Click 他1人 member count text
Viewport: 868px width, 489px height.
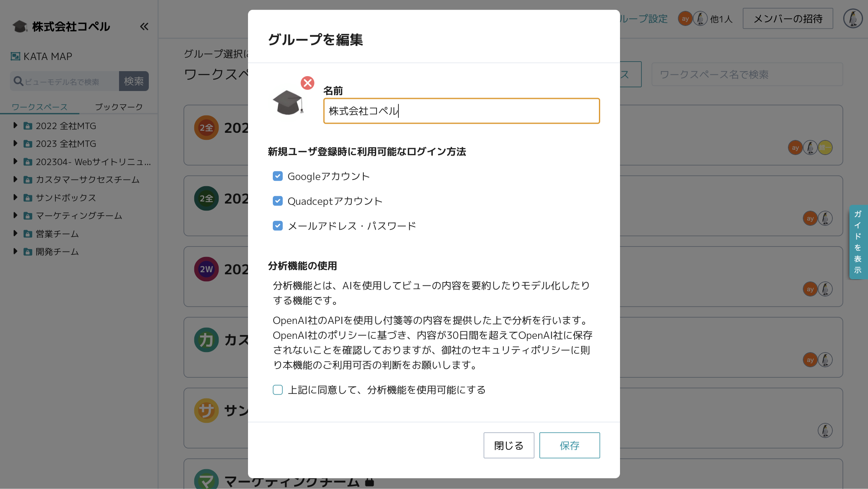click(721, 19)
